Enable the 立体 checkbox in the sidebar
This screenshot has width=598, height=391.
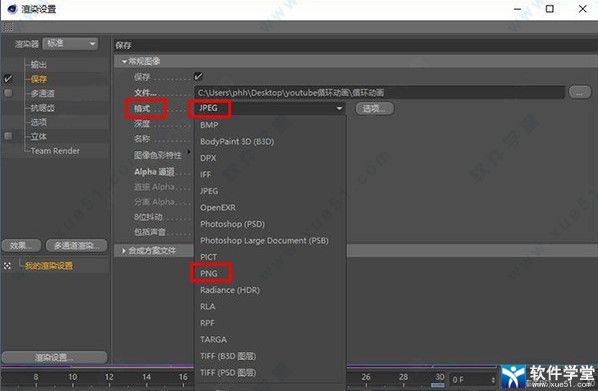[8, 136]
